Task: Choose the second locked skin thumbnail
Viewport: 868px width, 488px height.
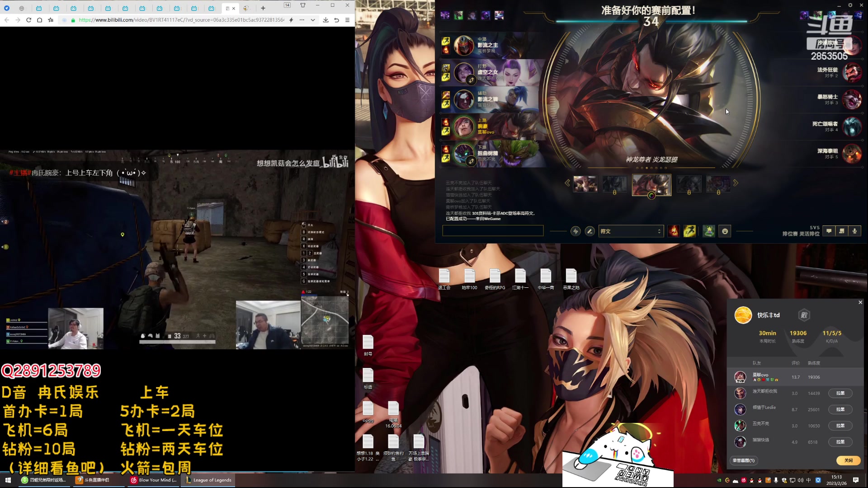Action: point(614,184)
